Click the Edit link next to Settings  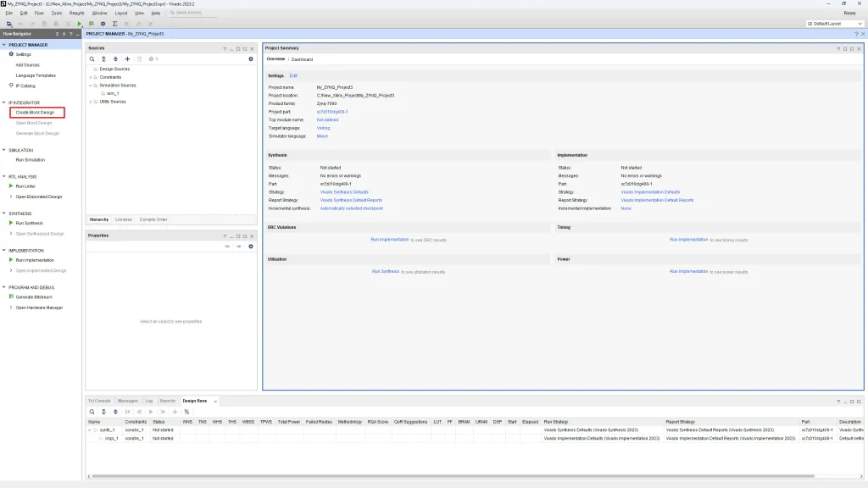293,76
